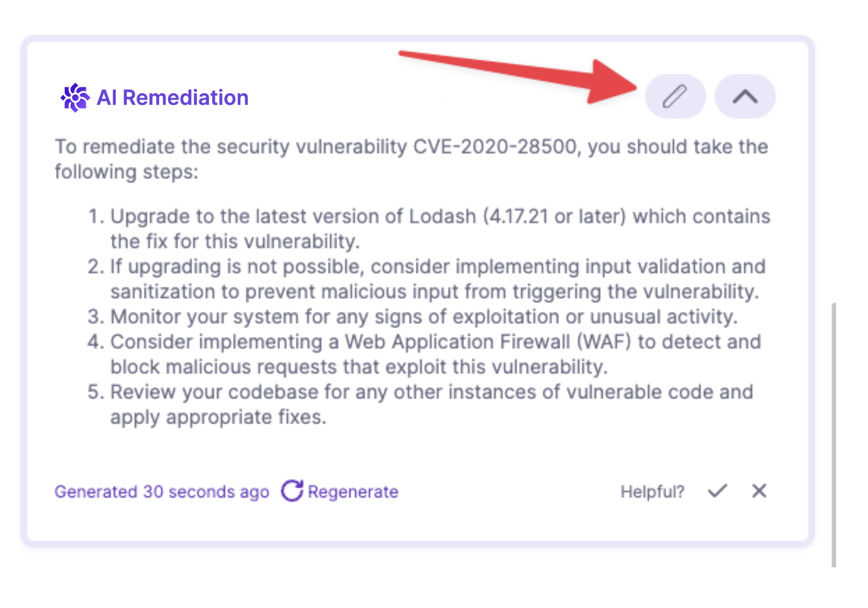Click the red arrow annotation head
The height and width of the screenshot is (608, 868).
pos(610,83)
